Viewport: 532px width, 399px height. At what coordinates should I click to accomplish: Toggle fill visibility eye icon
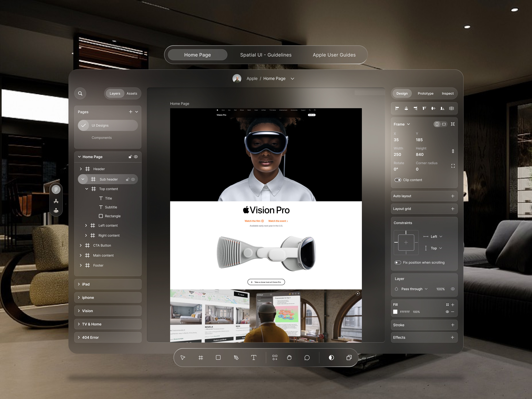(x=447, y=312)
